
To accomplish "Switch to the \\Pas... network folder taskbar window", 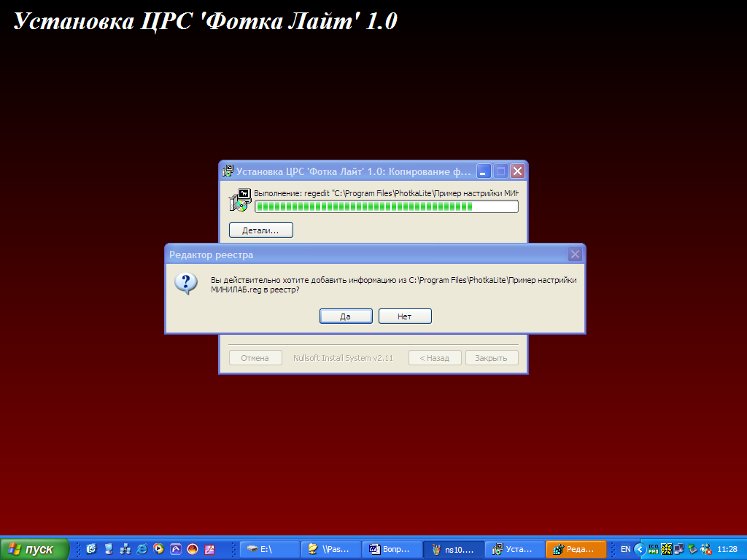I will (x=331, y=549).
